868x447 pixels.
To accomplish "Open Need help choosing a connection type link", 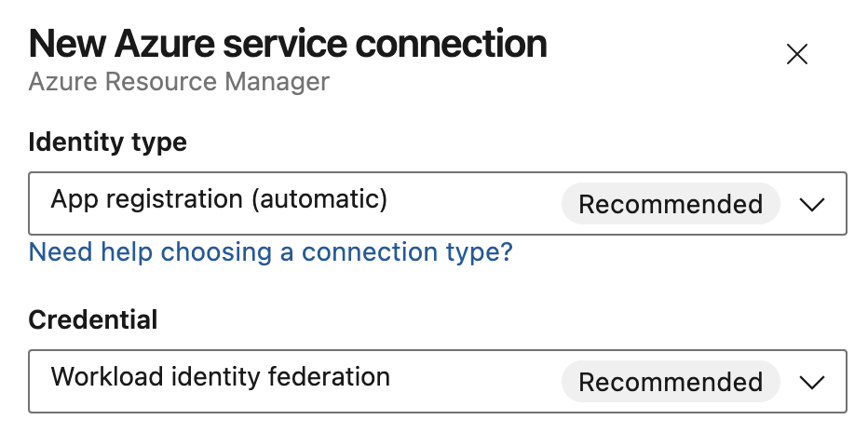I will [271, 252].
